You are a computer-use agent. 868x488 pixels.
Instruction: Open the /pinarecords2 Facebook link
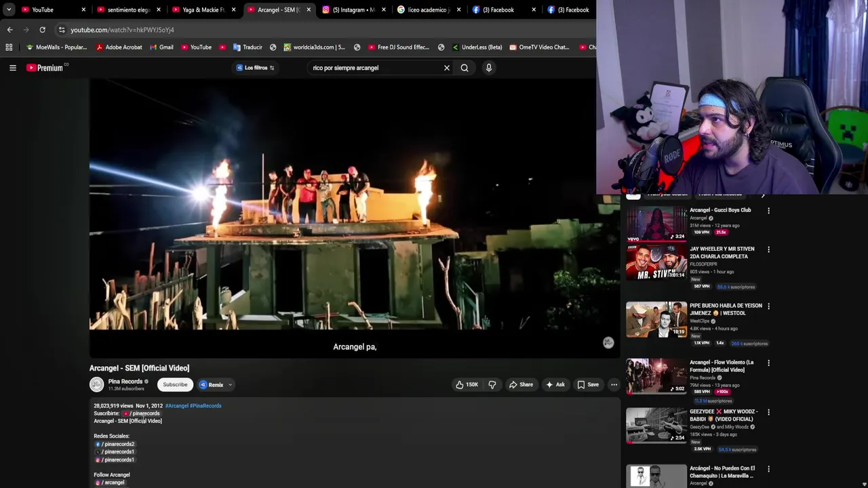(x=115, y=444)
